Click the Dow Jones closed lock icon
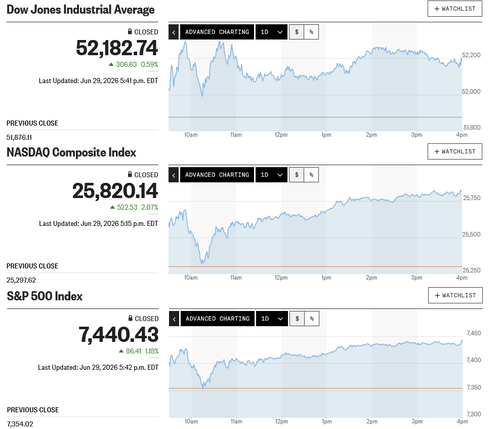 (130, 31)
